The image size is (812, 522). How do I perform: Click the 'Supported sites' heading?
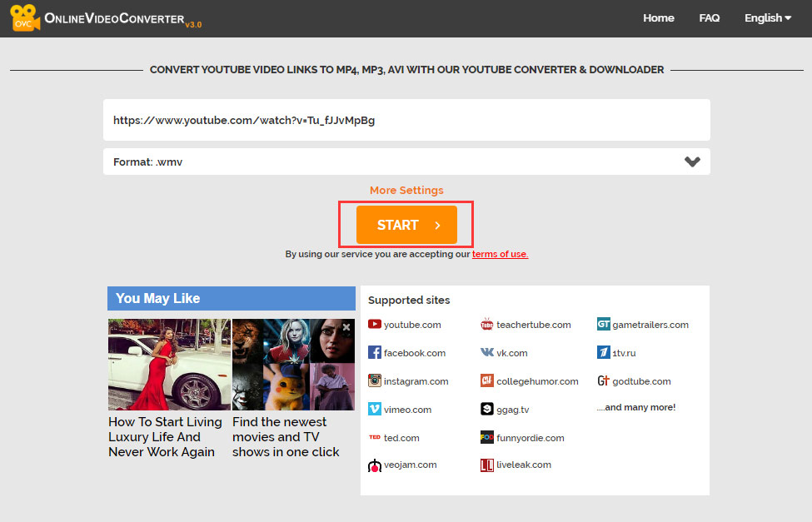click(x=409, y=301)
